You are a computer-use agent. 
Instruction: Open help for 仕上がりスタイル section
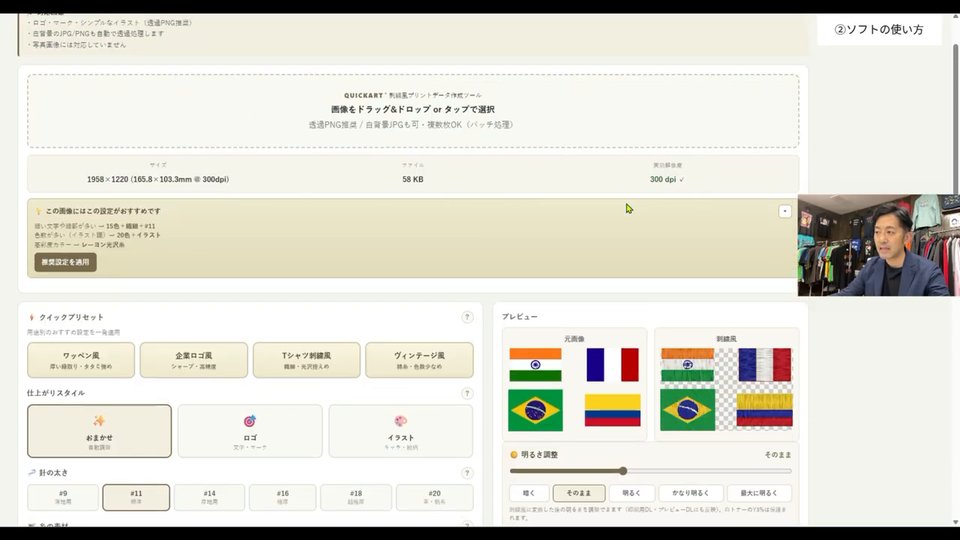[467, 394]
